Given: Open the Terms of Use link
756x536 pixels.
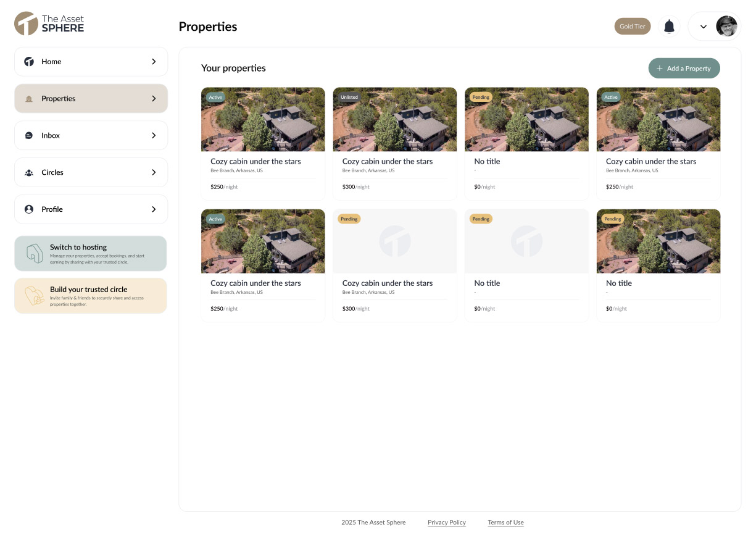Looking at the screenshot, I should click(x=505, y=522).
